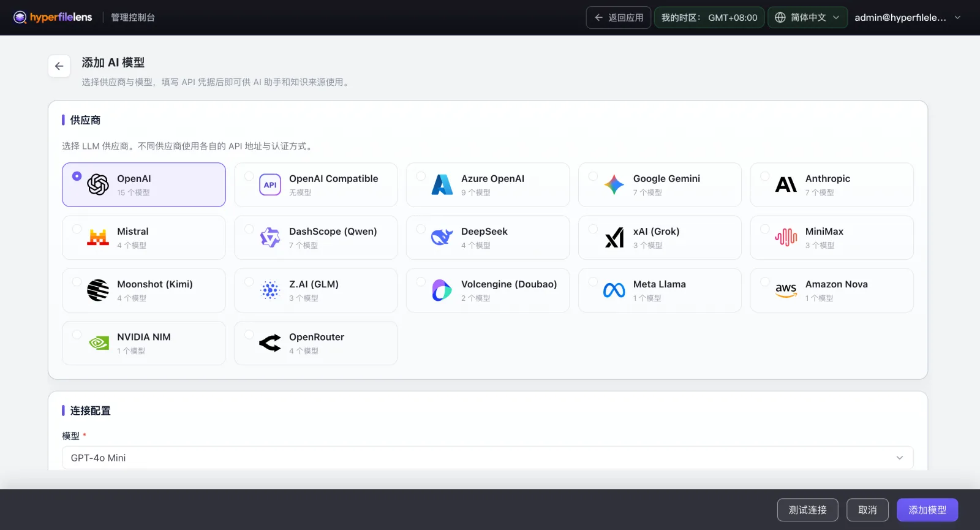This screenshot has height=530, width=980.
Task: Click the OpenRouter logo icon
Action: coord(270,343)
